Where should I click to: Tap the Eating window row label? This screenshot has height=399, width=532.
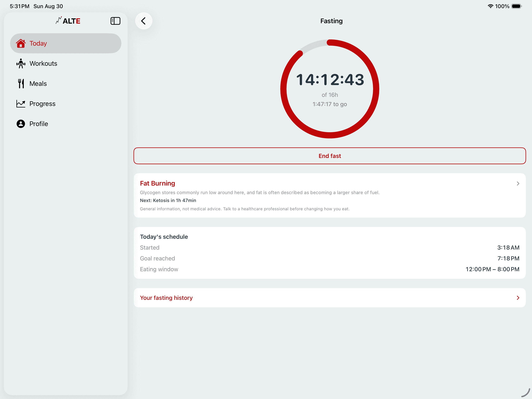tap(159, 269)
